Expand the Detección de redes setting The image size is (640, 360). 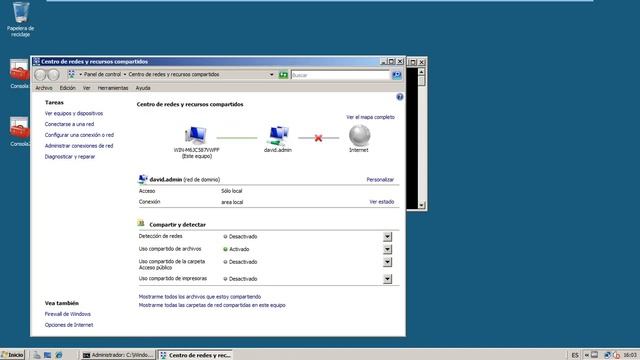click(387, 236)
